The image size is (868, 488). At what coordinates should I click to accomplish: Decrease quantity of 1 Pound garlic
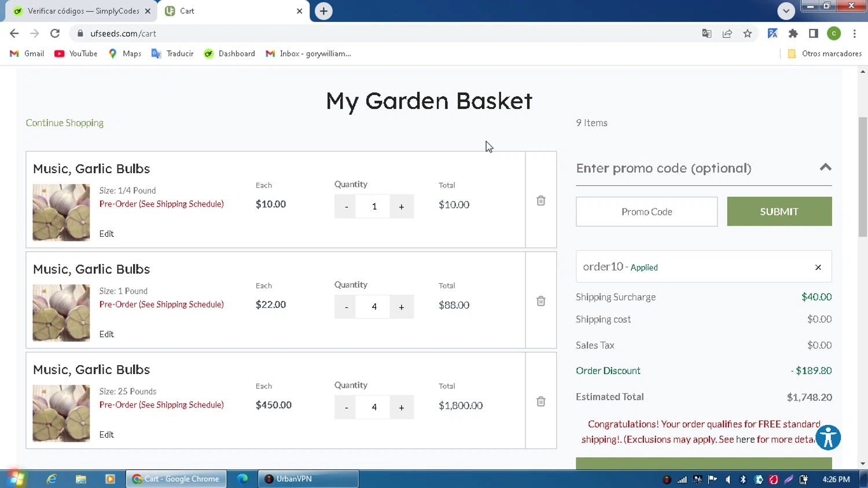pos(346,307)
